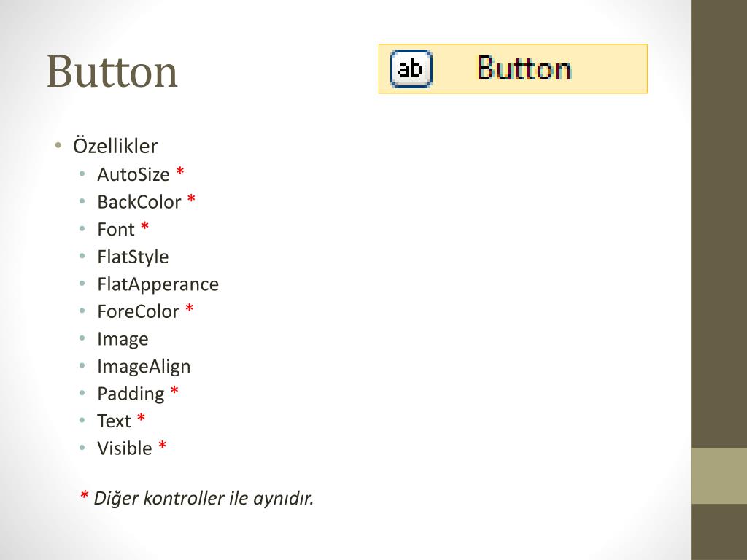Click the BackColor property entry

pos(139,202)
